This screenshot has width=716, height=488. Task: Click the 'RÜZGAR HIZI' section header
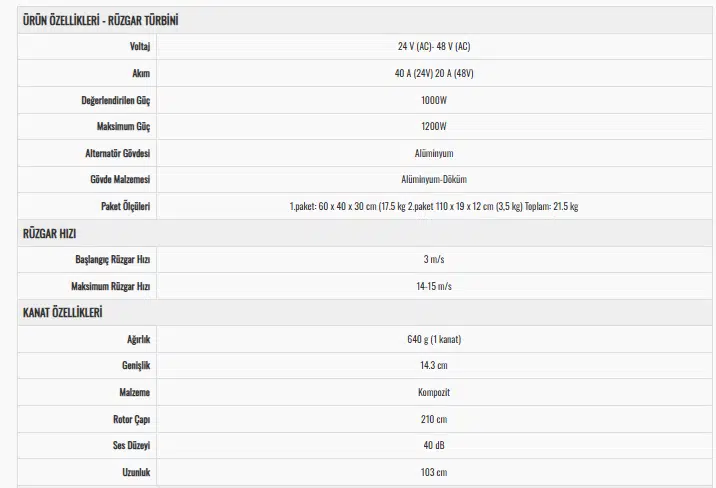50,233
